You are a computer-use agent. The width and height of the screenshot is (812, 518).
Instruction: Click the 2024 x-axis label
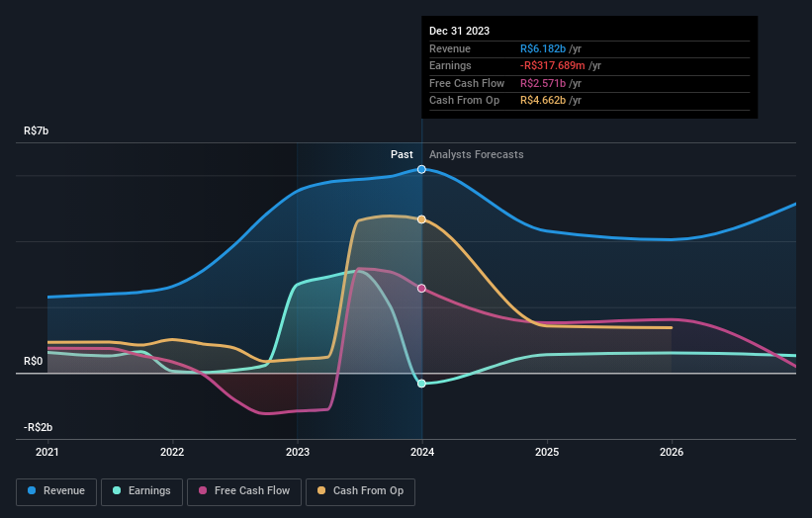422,453
